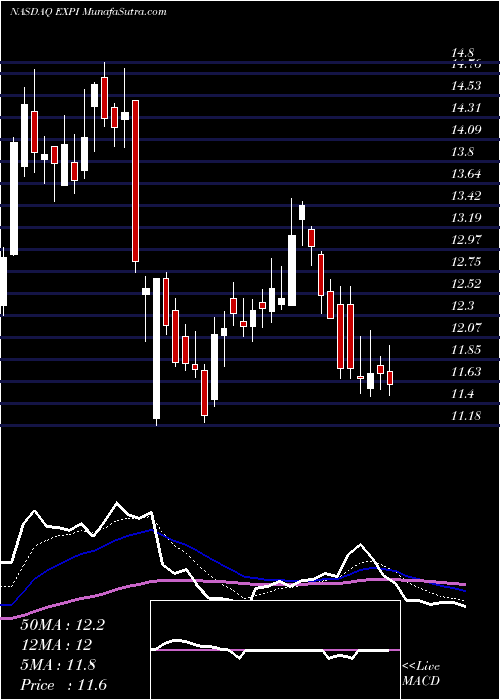
Task: Click the last red candlestick on the chart
Action: pos(390,378)
